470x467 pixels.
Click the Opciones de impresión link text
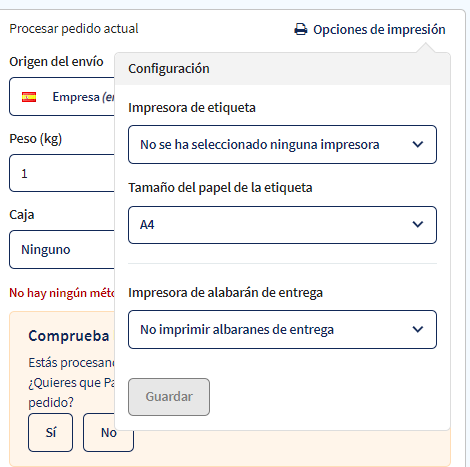tap(379, 30)
